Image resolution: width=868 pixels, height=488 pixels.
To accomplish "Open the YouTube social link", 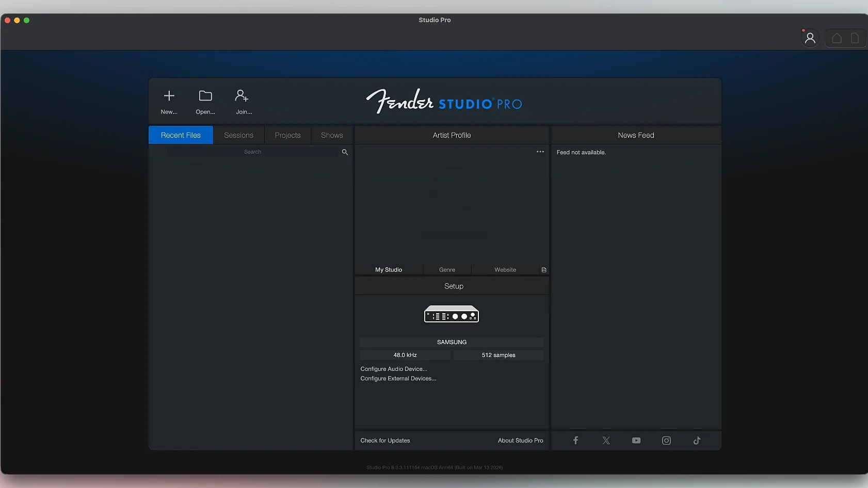I will coord(636,441).
